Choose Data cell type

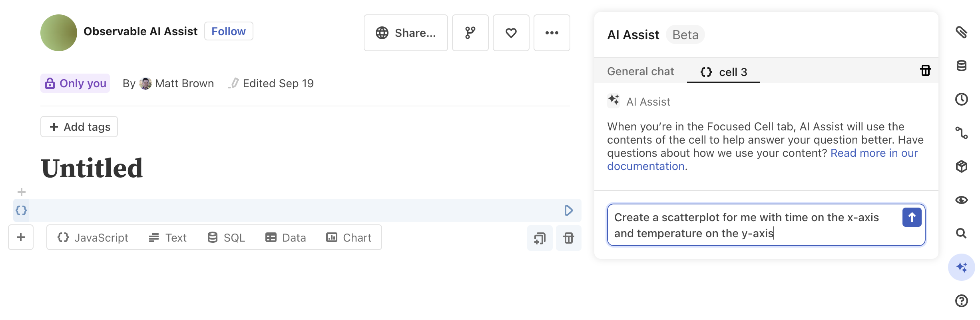coord(286,238)
